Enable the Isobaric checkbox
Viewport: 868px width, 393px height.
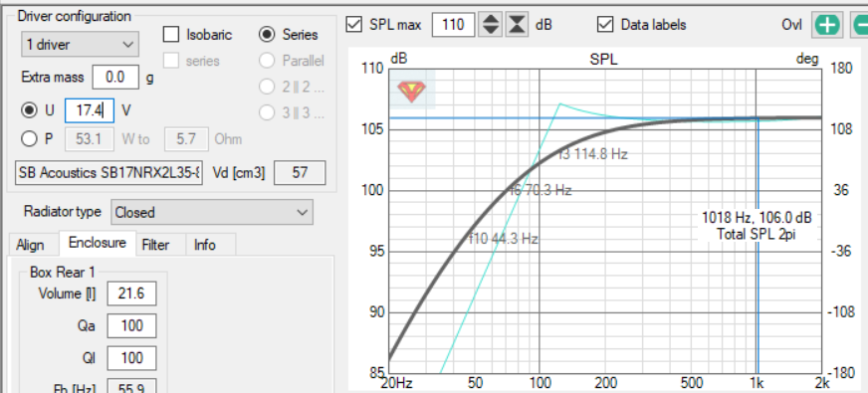coord(171,34)
